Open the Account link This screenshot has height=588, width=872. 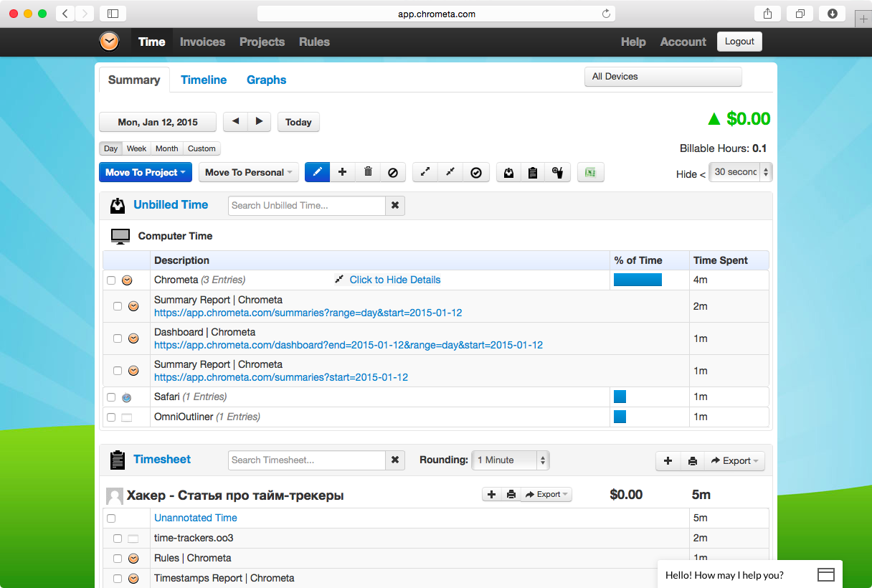click(x=683, y=42)
